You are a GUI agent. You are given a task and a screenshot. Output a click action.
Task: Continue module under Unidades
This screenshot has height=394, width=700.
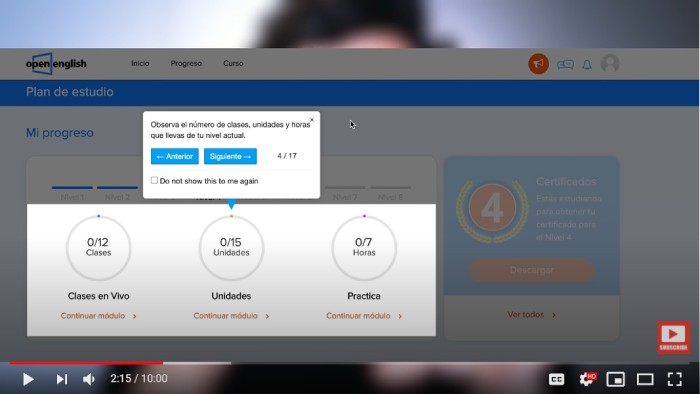pyautogui.click(x=231, y=316)
